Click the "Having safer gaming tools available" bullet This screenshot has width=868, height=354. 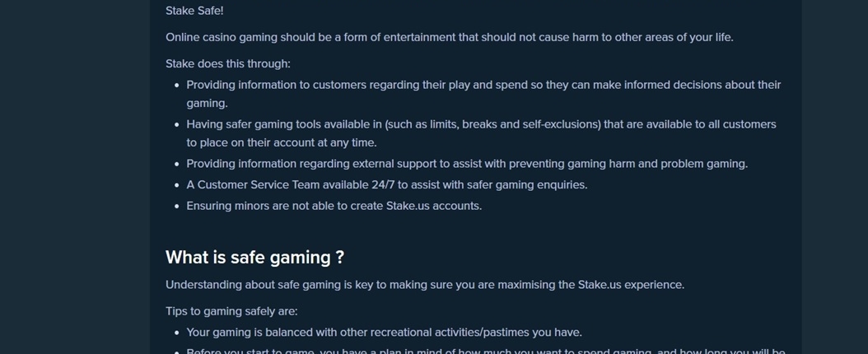click(x=482, y=133)
